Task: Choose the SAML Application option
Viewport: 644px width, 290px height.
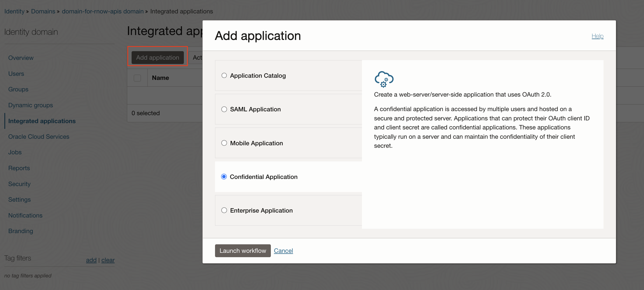Action: tap(224, 109)
